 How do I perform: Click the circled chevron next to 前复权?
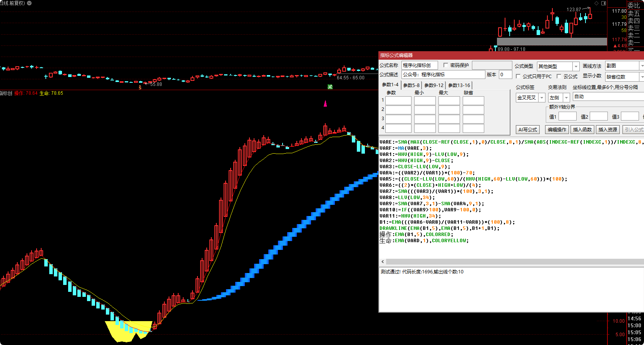click(29, 3)
